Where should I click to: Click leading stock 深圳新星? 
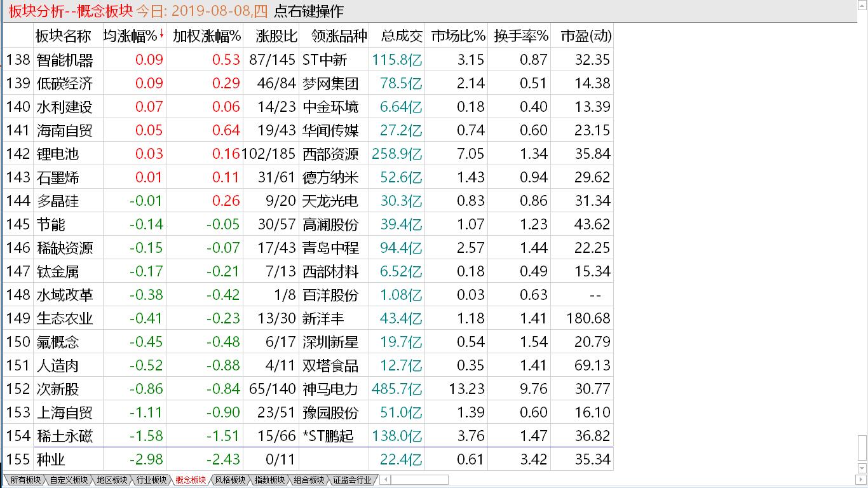click(330, 342)
